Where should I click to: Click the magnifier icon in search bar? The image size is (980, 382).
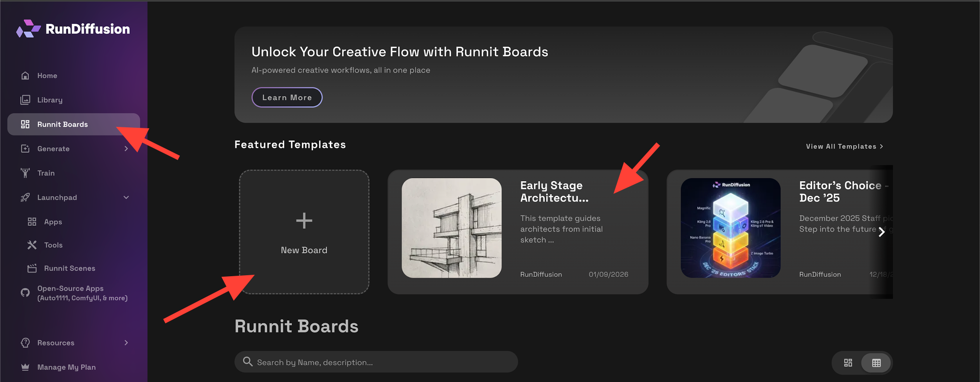(x=248, y=362)
